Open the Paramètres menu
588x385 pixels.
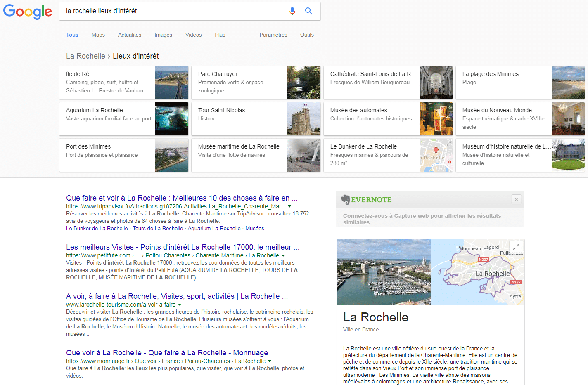[x=273, y=35]
